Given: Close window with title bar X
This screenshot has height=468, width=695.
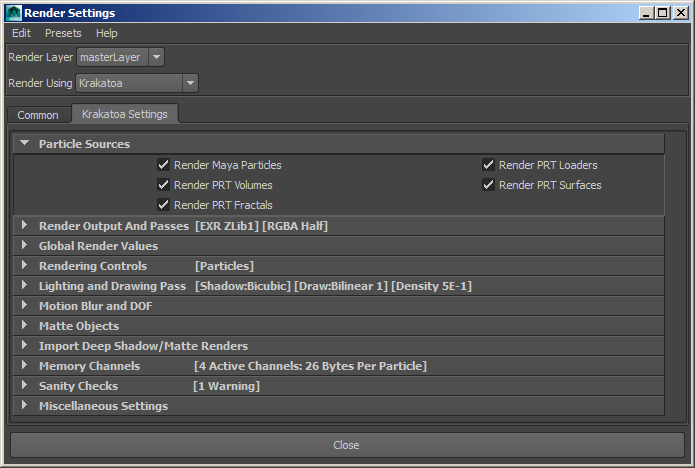Looking at the screenshot, I should pos(680,13).
